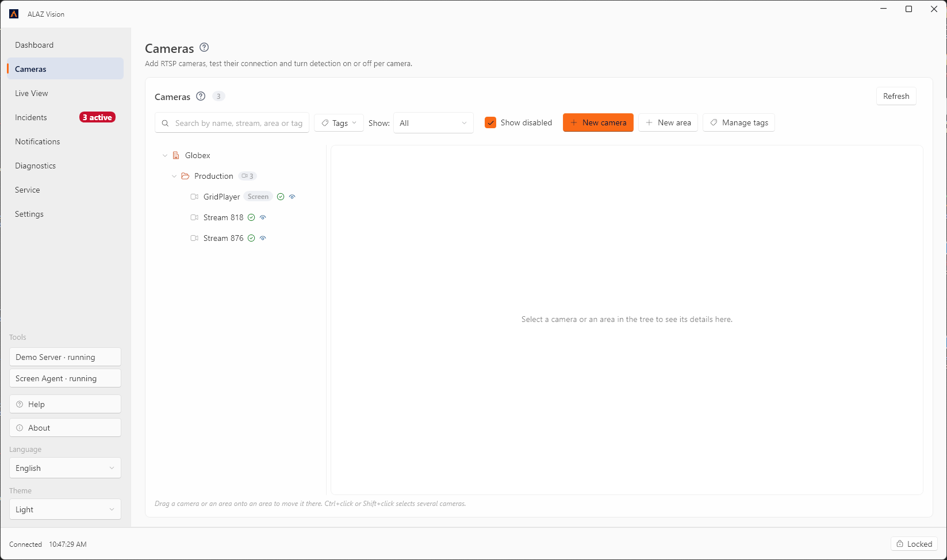This screenshot has height=560, width=947.
Task: Click the Globex site building icon
Action: 176,155
